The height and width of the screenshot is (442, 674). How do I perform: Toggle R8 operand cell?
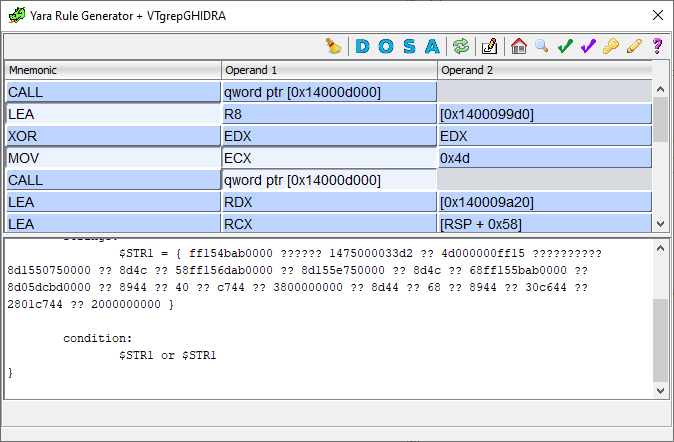pos(329,114)
